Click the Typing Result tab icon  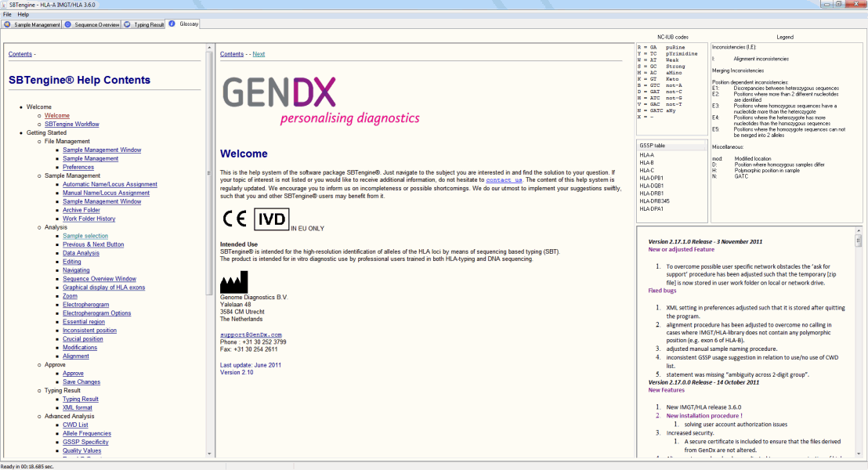point(127,24)
